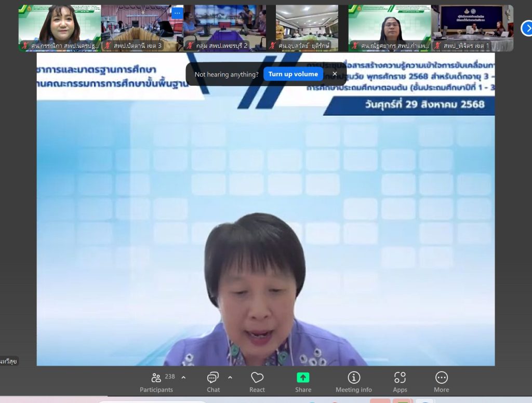This screenshot has width=532, height=403.
Task: Open the Chat panel
Action: point(213,382)
